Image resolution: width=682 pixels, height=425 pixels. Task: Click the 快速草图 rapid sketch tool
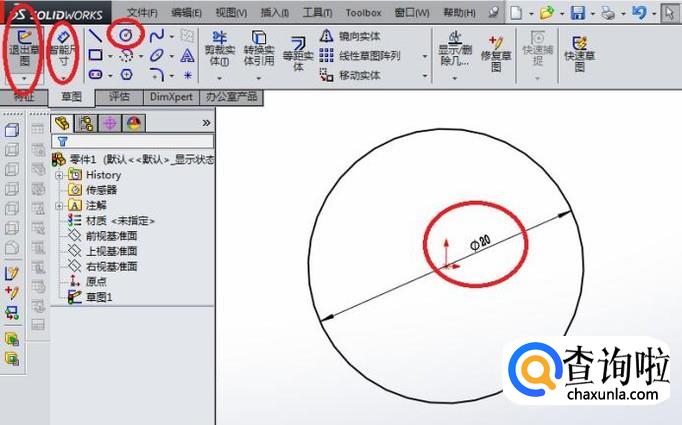[579, 54]
